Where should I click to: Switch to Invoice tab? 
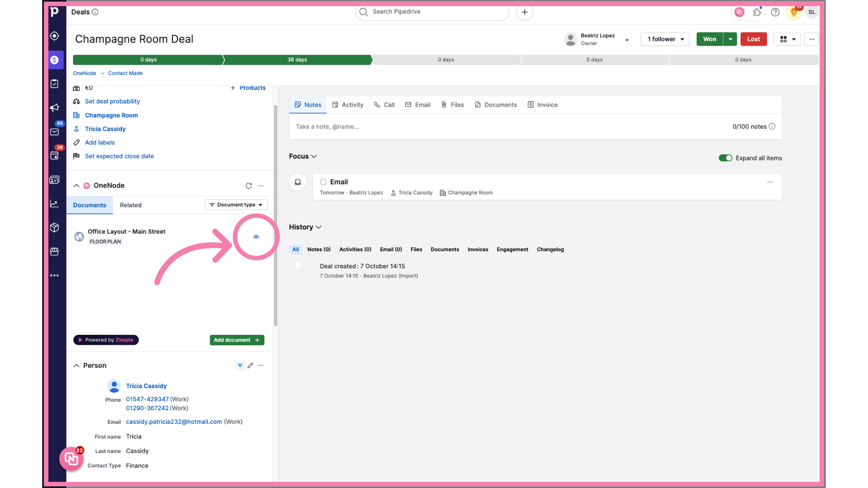tap(542, 105)
